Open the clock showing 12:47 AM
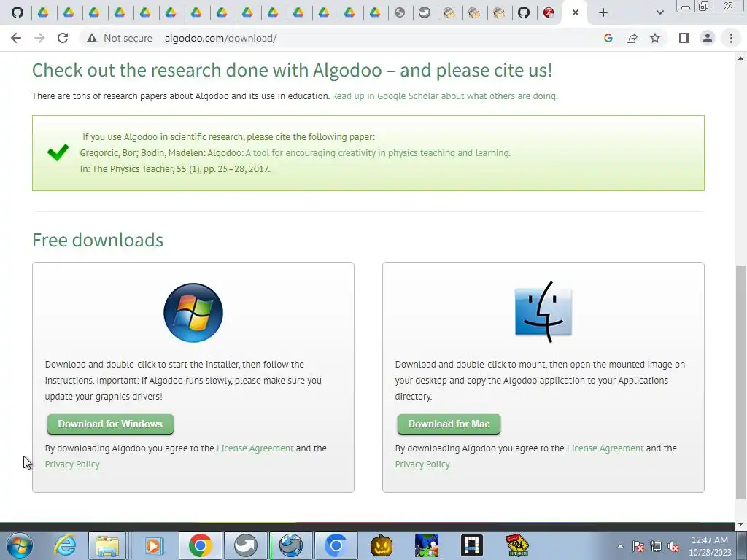The height and width of the screenshot is (560, 747). [x=710, y=546]
